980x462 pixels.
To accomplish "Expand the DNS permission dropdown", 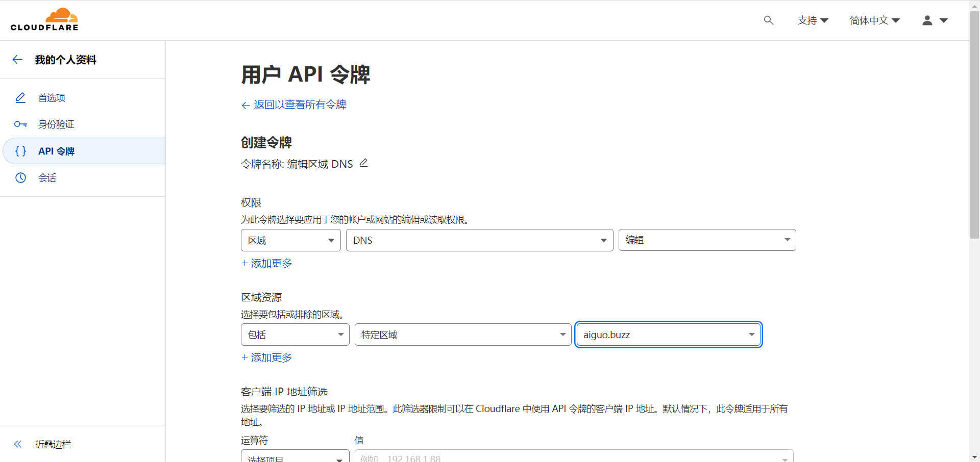I will coord(479,240).
